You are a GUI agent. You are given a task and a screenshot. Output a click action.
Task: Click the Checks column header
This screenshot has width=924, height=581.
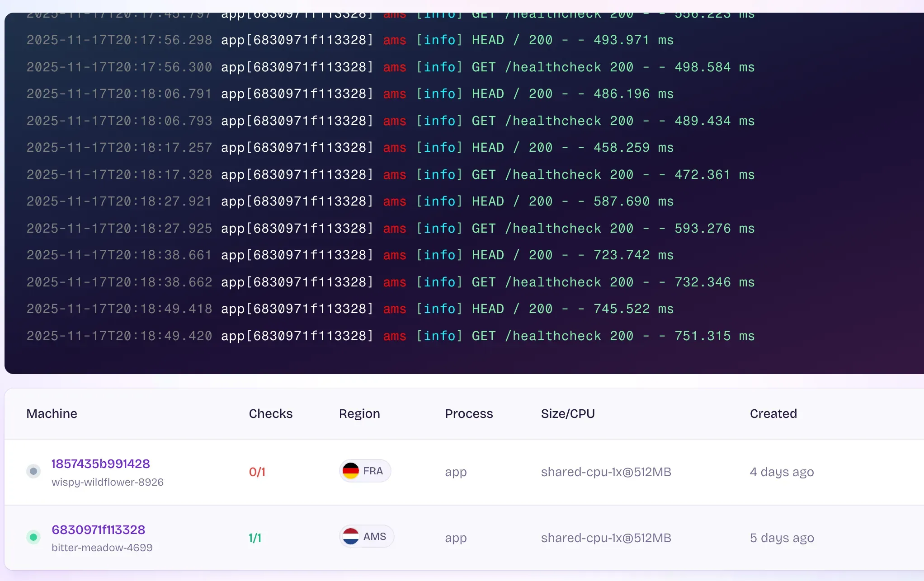[270, 413]
